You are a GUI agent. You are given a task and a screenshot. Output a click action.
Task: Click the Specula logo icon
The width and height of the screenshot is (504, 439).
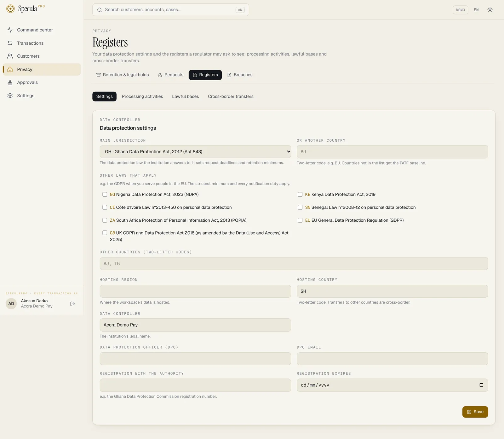(10, 9)
